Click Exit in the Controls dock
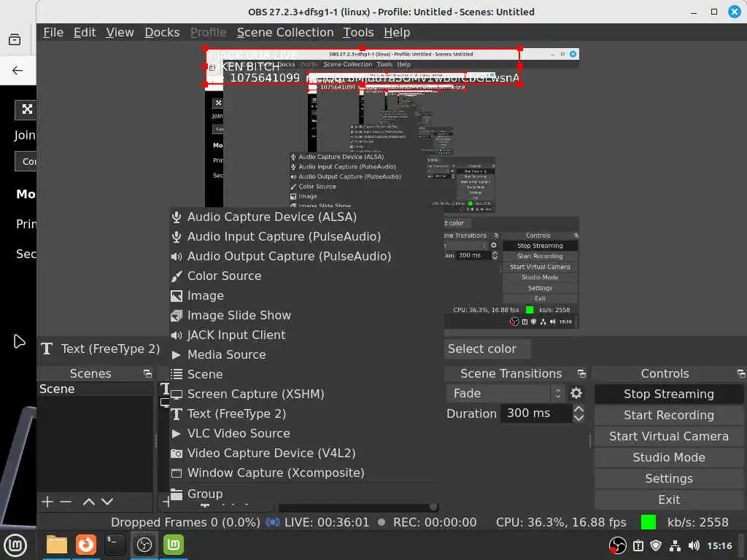The height and width of the screenshot is (560, 747). click(669, 499)
